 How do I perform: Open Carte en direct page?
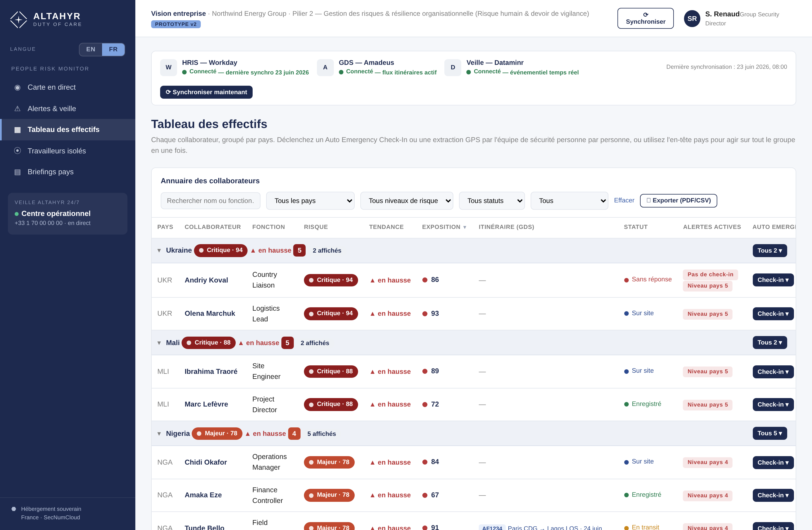click(x=68, y=88)
